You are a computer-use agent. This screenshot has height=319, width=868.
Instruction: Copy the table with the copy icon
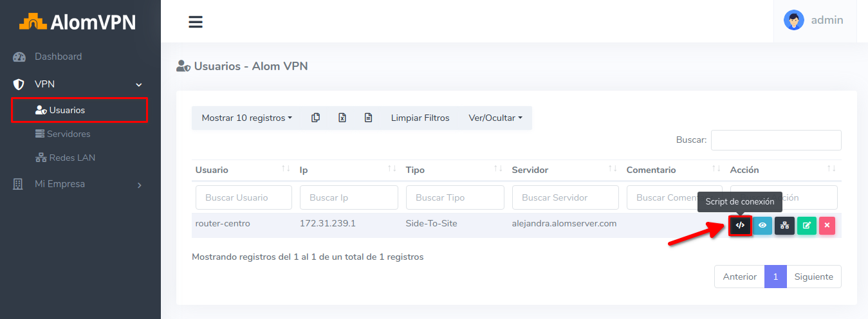315,118
